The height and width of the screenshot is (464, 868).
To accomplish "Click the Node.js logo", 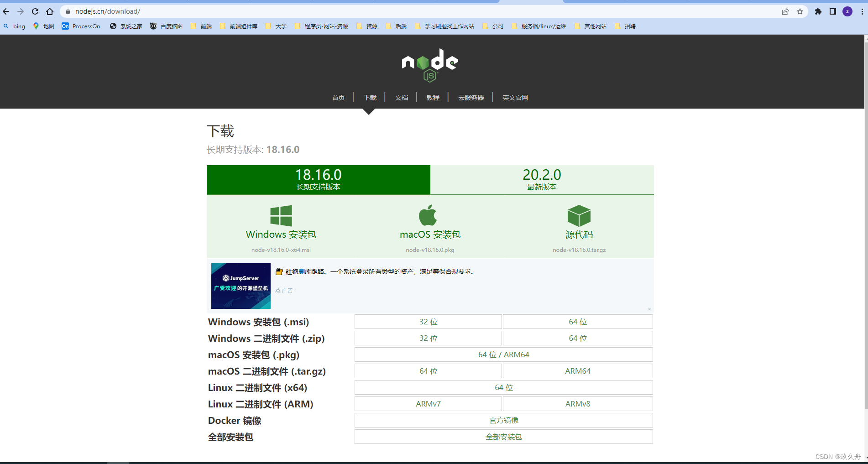I will pos(429,65).
